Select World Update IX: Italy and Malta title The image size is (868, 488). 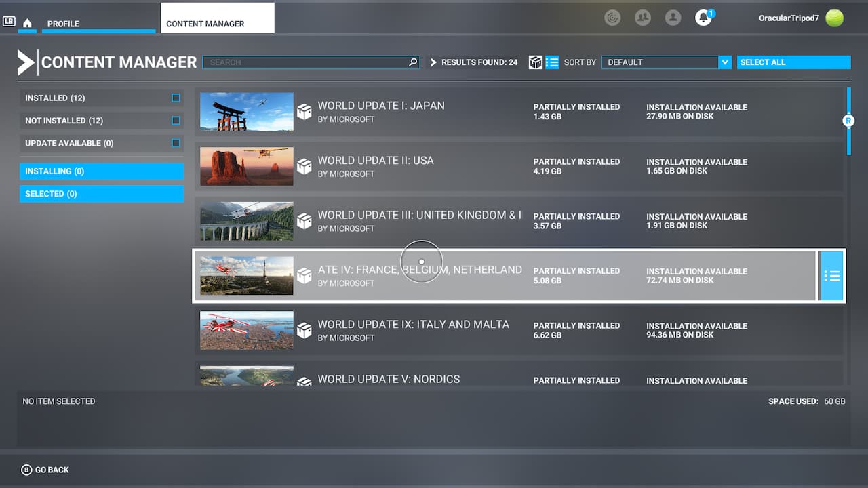(x=414, y=324)
